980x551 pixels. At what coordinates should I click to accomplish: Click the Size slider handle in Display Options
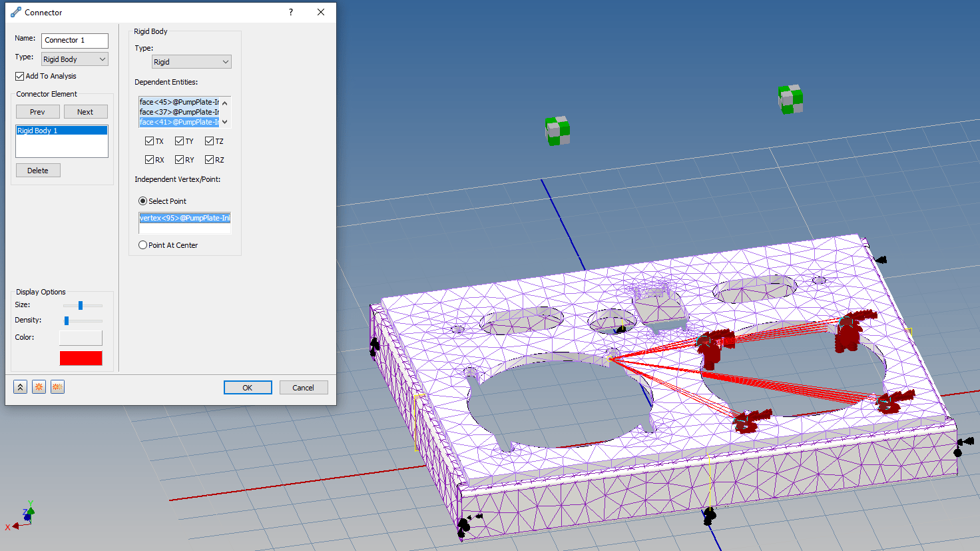[82, 304]
